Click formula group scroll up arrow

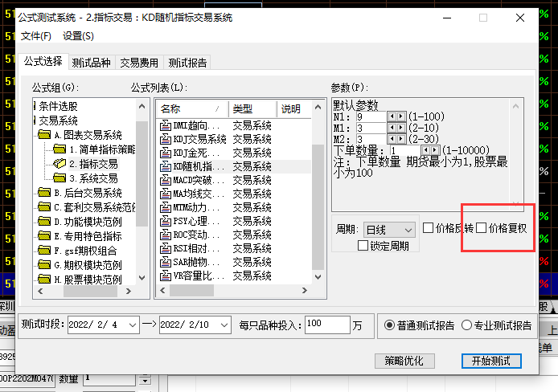142,106
